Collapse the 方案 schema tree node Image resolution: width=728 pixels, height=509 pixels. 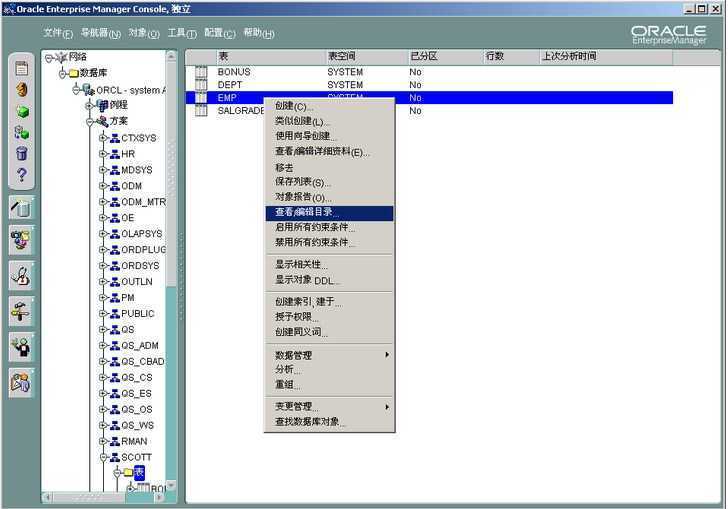90,122
